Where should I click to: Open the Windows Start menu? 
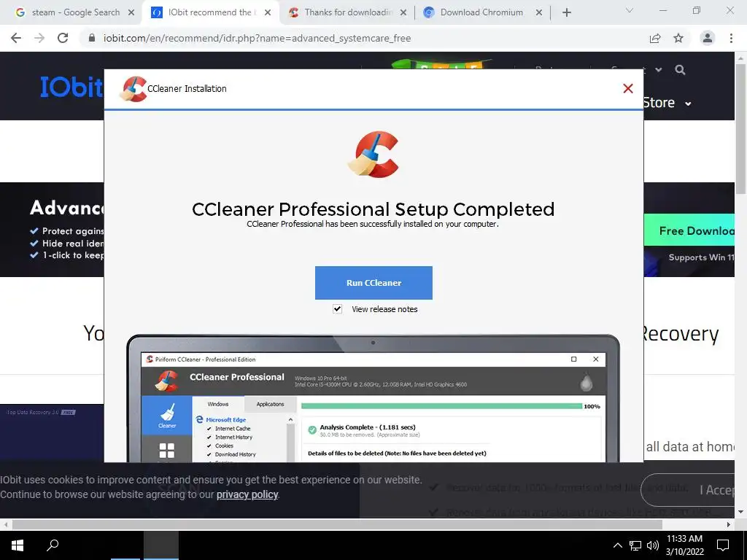click(18, 545)
